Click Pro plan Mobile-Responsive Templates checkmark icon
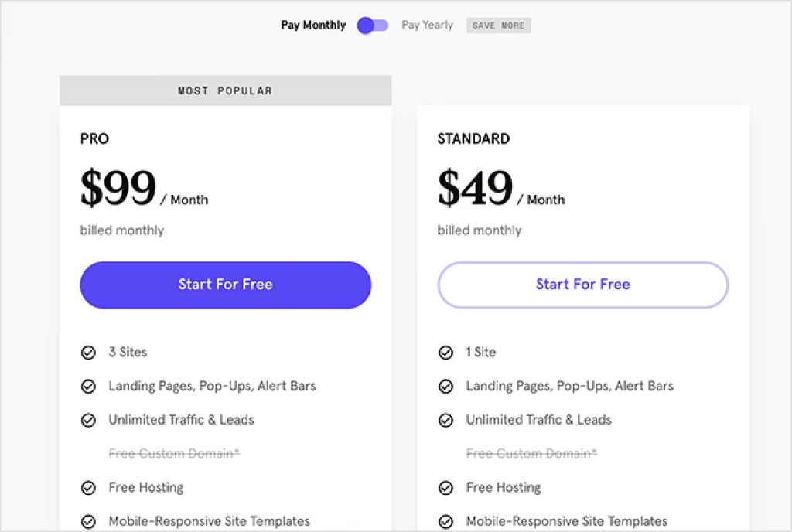Viewport: 792px width, 532px height. 88,521
